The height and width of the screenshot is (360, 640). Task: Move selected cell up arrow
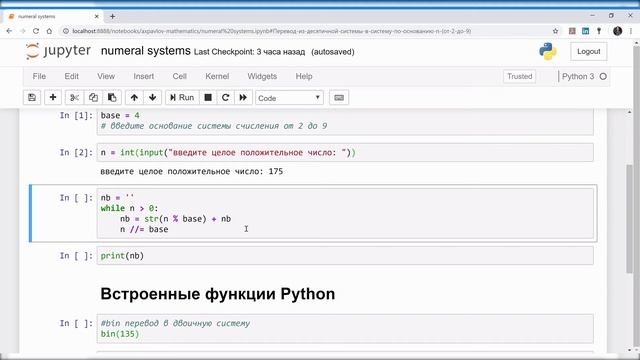coord(134,98)
